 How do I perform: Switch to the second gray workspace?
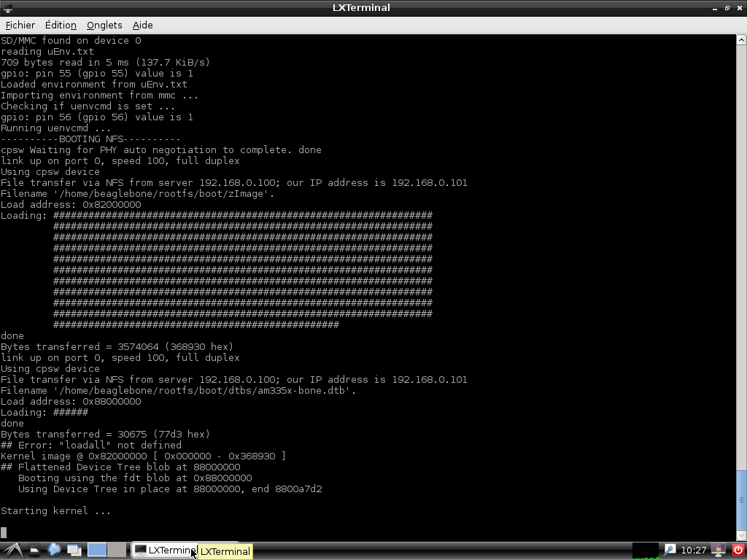pyautogui.click(x=117, y=551)
